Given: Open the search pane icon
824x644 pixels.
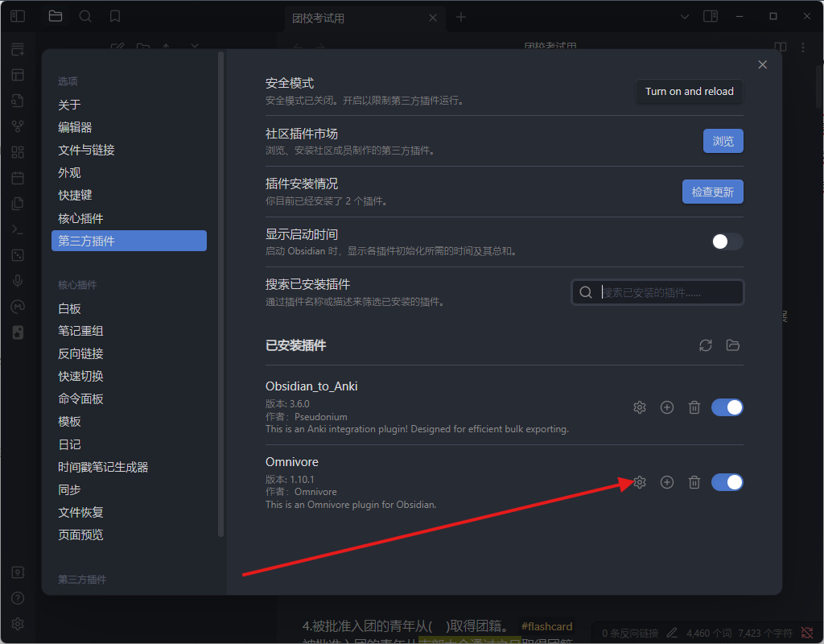Looking at the screenshot, I should (85, 16).
